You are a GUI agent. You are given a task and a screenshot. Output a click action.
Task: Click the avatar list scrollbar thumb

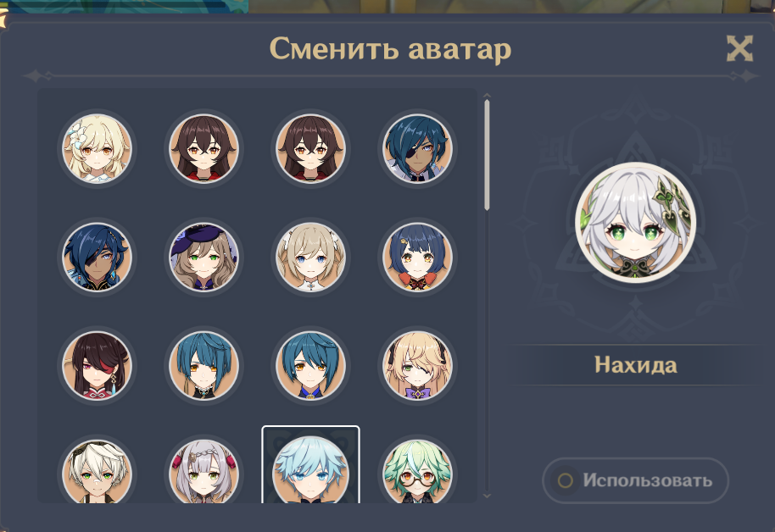point(487,155)
